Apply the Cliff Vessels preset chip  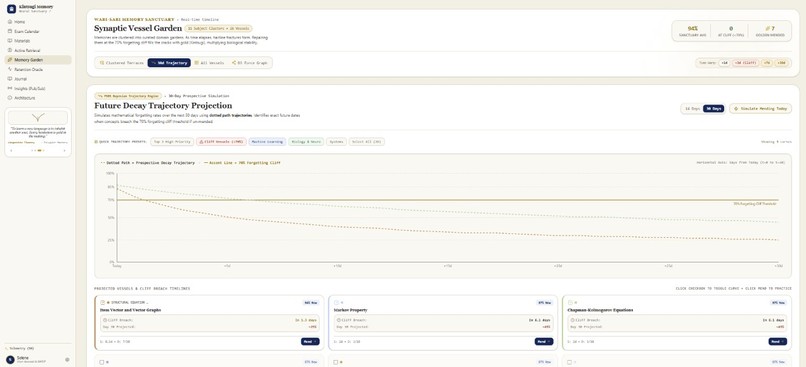point(221,141)
